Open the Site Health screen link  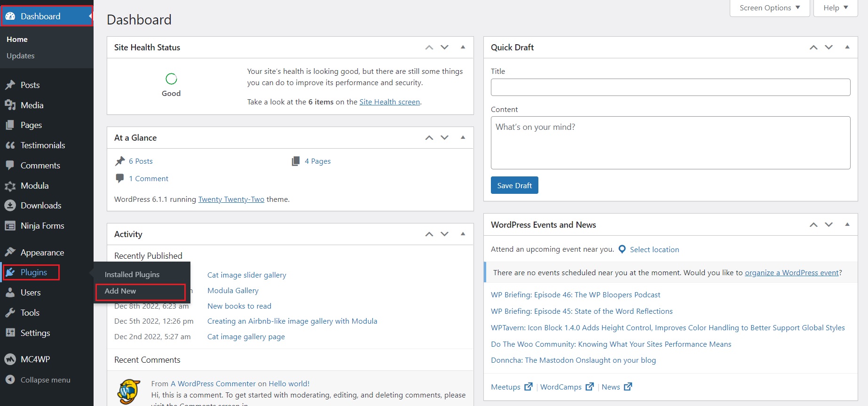click(x=389, y=102)
